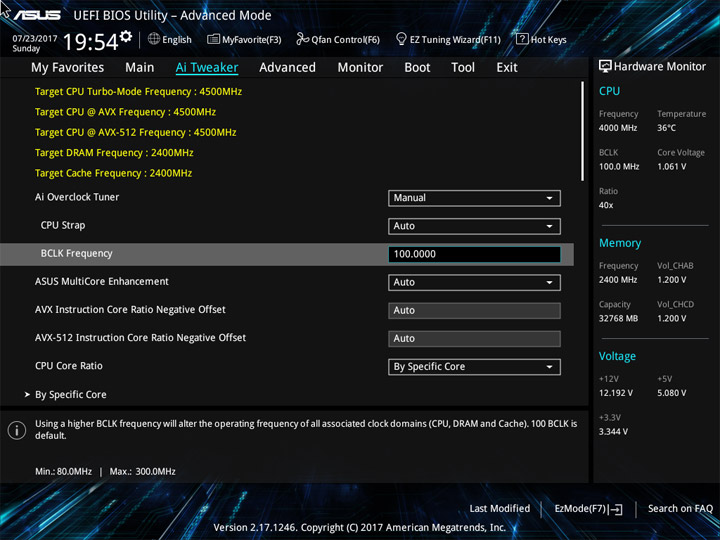Click the 19:54 clock time
720x540 pixels.
[x=90, y=42]
